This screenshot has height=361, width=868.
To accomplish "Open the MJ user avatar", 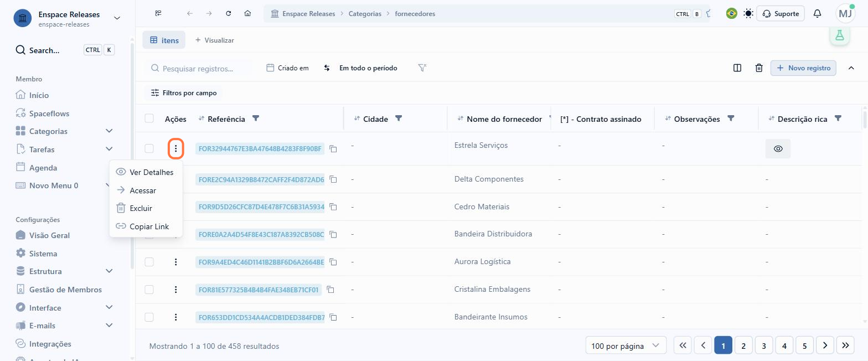I will tap(845, 13).
